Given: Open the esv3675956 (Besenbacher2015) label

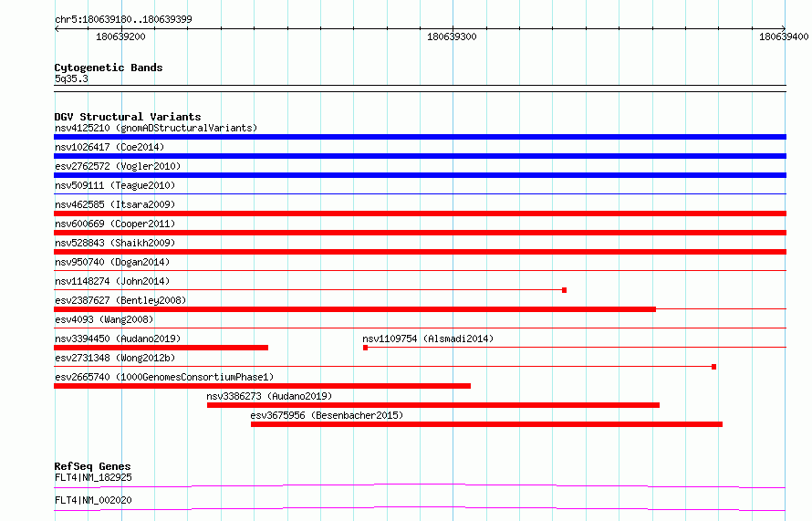Looking at the screenshot, I should [x=327, y=415].
